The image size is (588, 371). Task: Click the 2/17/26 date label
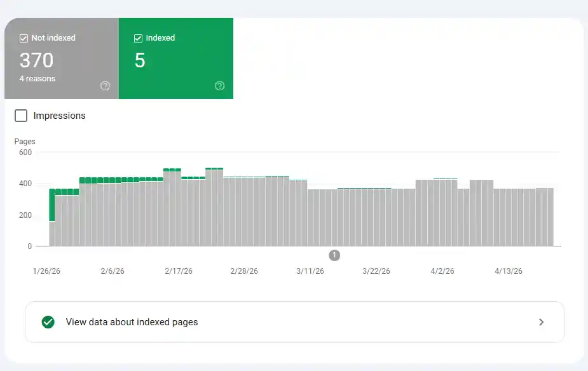[x=179, y=271]
